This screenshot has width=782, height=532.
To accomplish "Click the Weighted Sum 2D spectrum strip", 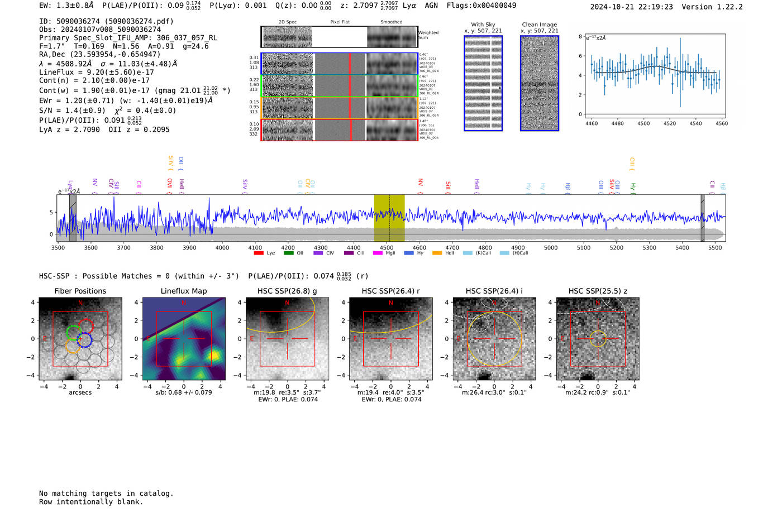I will 339,37.
